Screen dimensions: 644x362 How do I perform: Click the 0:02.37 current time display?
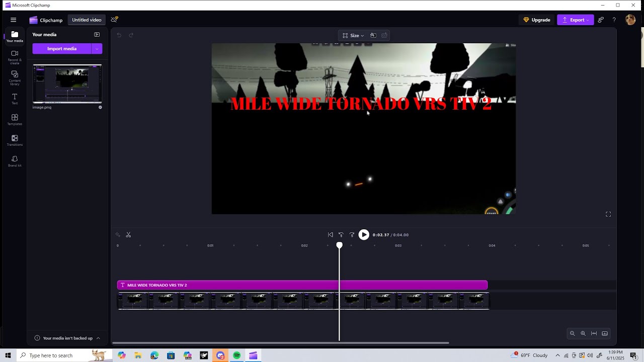click(381, 235)
